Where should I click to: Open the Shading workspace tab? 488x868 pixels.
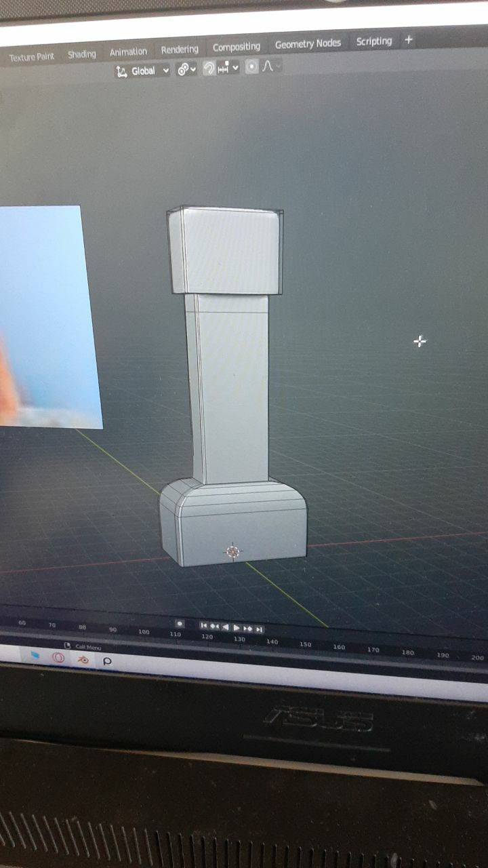[82, 54]
